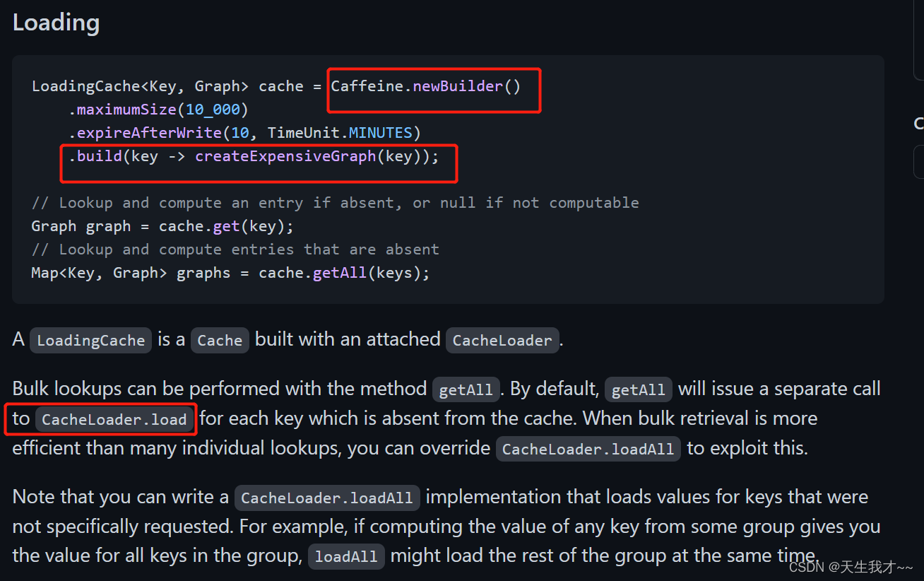Viewport: 924px width, 581px height.
Task: Click the getAll chip before "will issue"
Action: (639, 389)
